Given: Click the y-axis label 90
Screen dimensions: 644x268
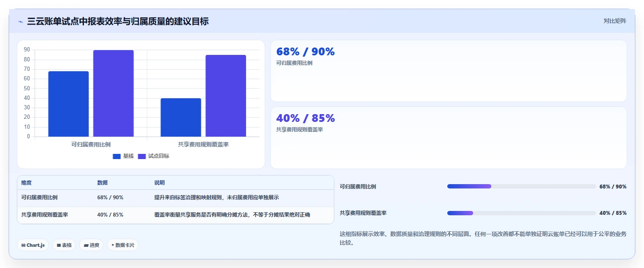Looking at the screenshot, I should coord(27,50).
